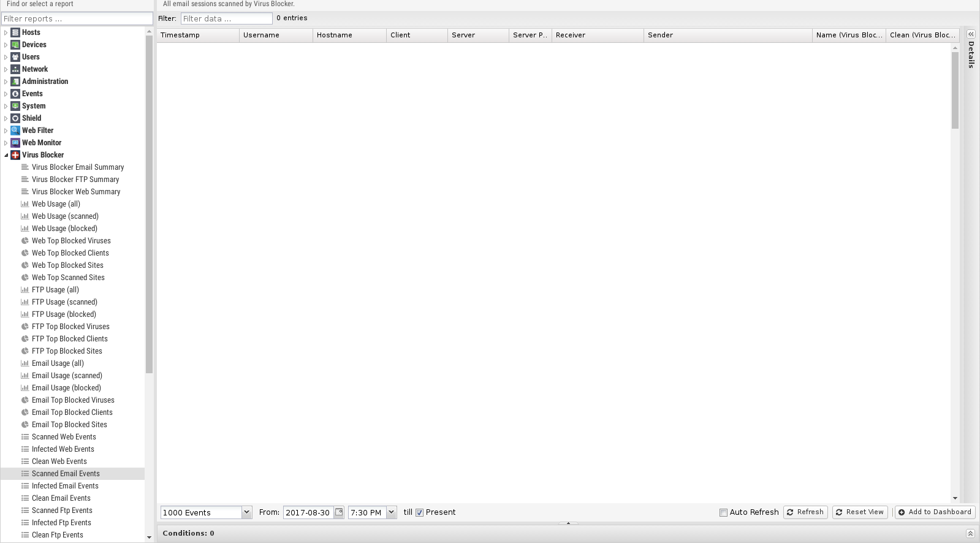Sort by the Receiver column header
Screen dimensions: 980x543
(x=598, y=35)
